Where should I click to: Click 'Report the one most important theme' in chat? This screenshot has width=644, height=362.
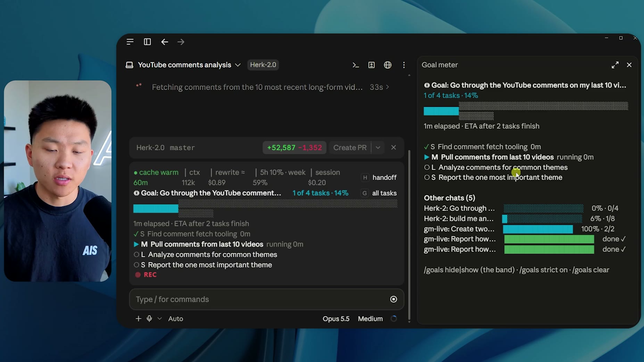point(210,265)
